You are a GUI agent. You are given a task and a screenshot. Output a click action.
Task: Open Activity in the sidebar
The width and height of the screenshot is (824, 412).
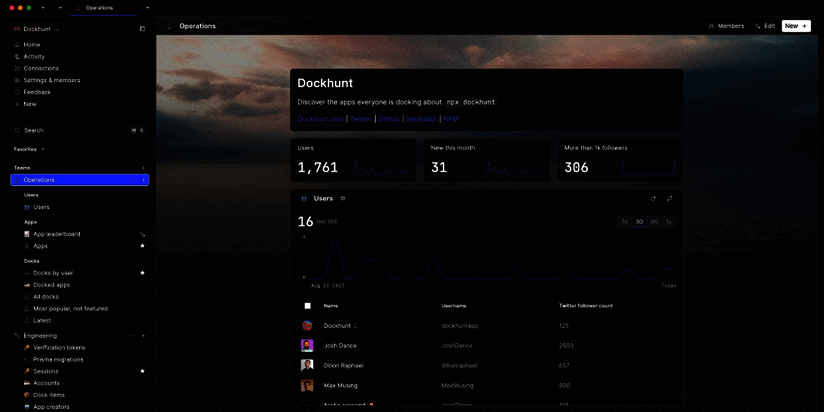tap(34, 56)
